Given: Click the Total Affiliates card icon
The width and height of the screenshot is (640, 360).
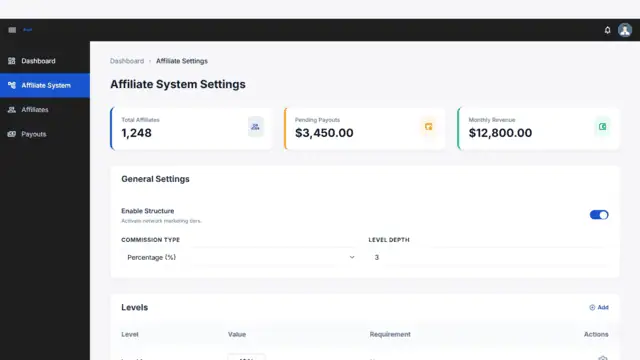Looking at the screenshot, I should click(x=256, y=127).
